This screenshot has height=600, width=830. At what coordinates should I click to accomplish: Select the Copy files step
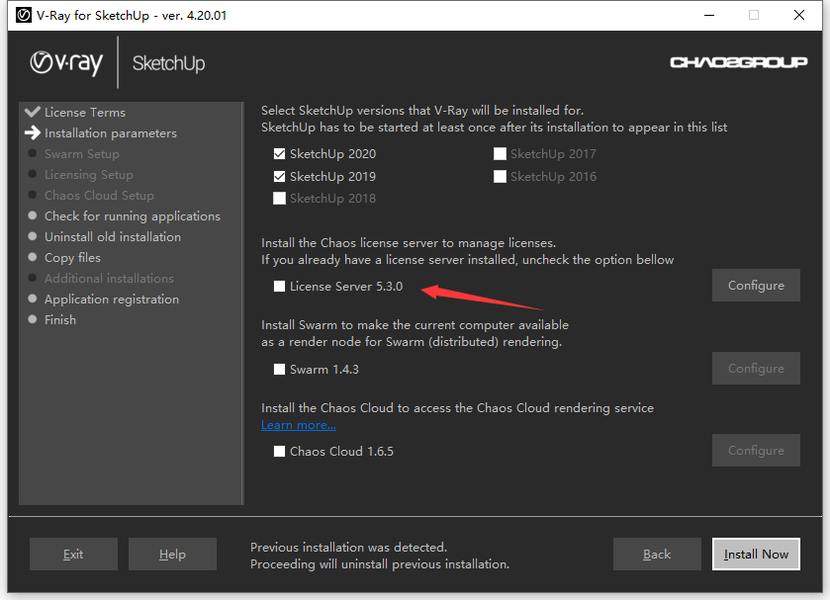click(x=73, y=257)
